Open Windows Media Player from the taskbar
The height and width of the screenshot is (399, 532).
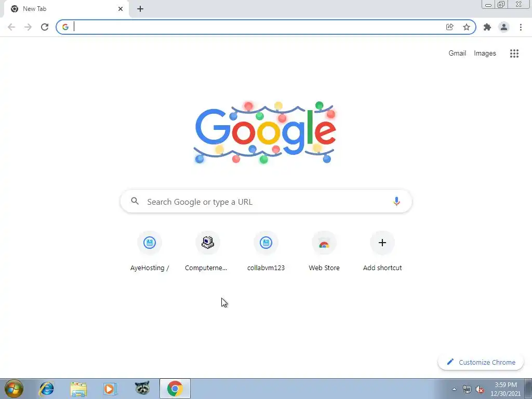click(110, 389)
